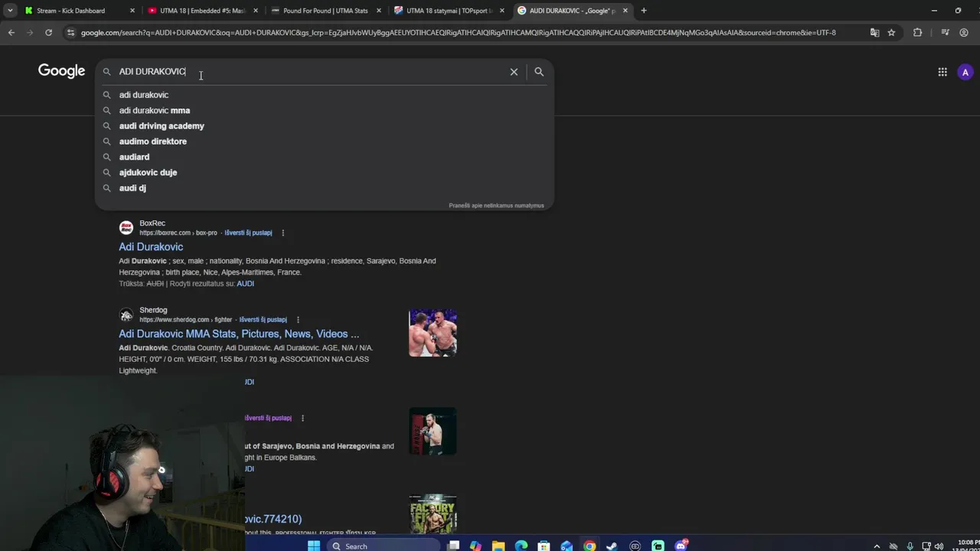Select the AUDI DURAKOVIC Google tab
This screenshot has width=980, height=551.
pos(573,11)
